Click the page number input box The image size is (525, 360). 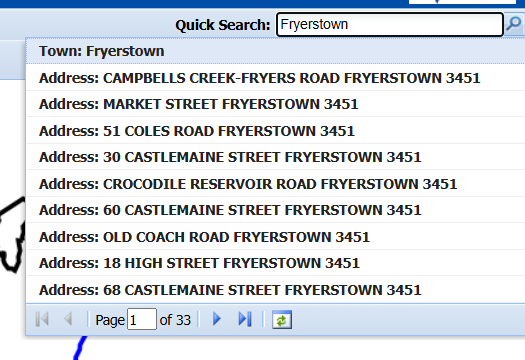[142, 319]
